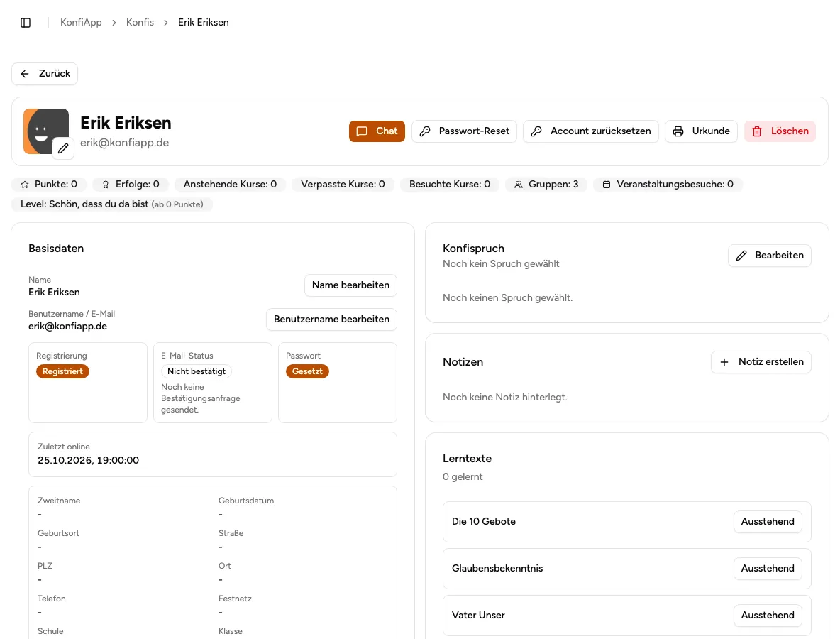Screen dimensions: 840x639
Task: Click the Erfolge award icon
Action: click(106, 185)
